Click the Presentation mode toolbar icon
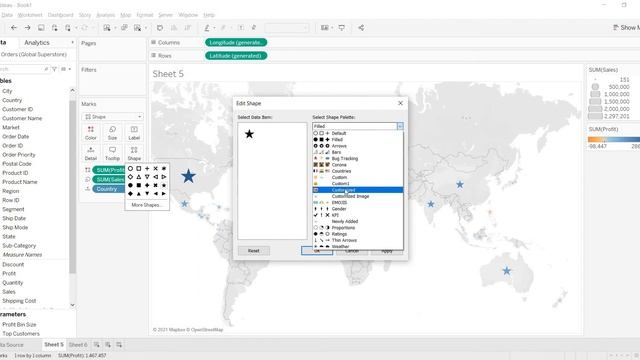This screenshot has width=640, height=360. point(342,28)
